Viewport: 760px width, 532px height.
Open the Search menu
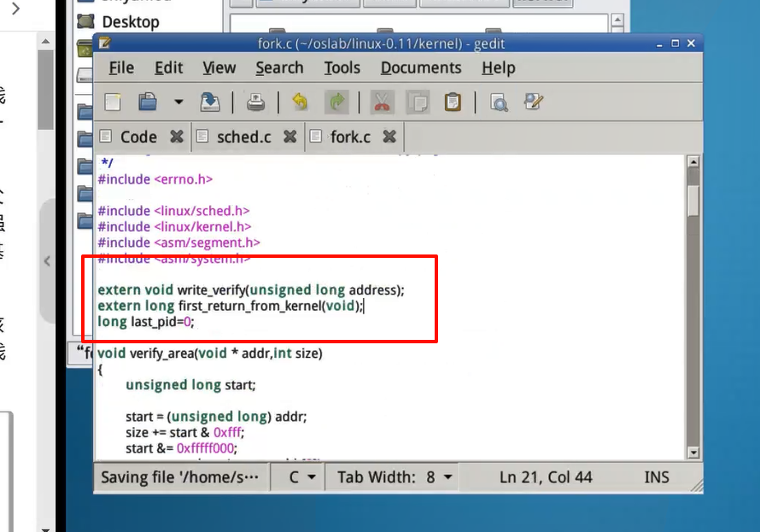click(x=279, y=68)
